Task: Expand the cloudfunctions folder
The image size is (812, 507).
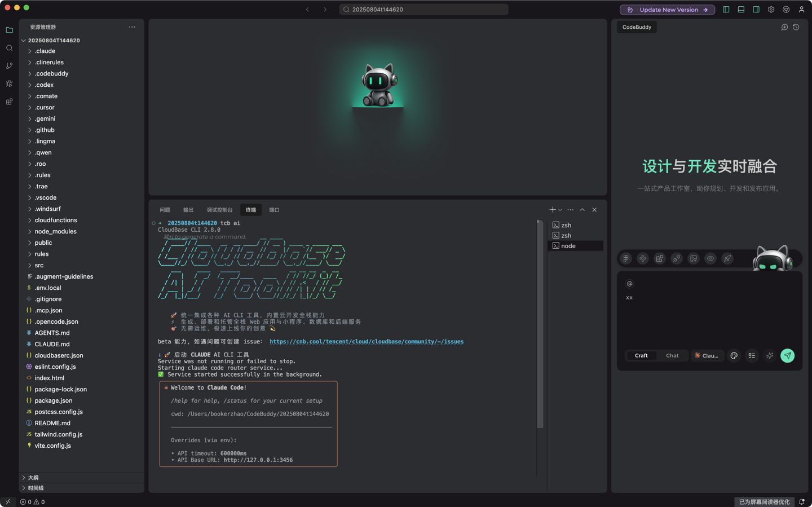Action: coord(55,221)
